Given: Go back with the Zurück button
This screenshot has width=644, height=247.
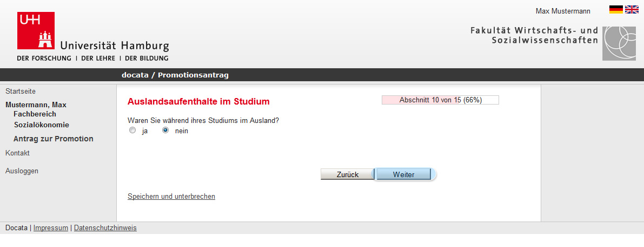Looking at the screenshot, I should (x=348, y=174).
